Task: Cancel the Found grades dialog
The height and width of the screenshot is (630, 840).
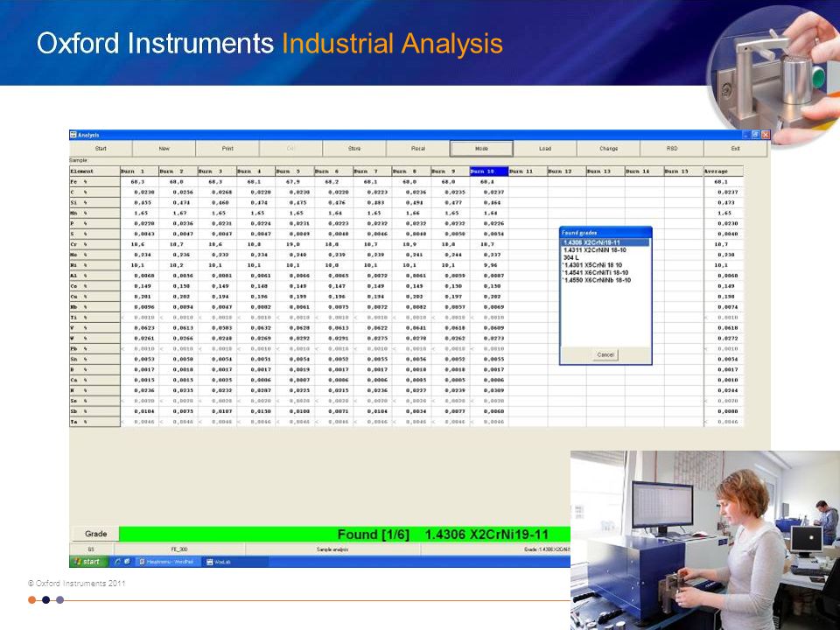Action: pos(605,354)
